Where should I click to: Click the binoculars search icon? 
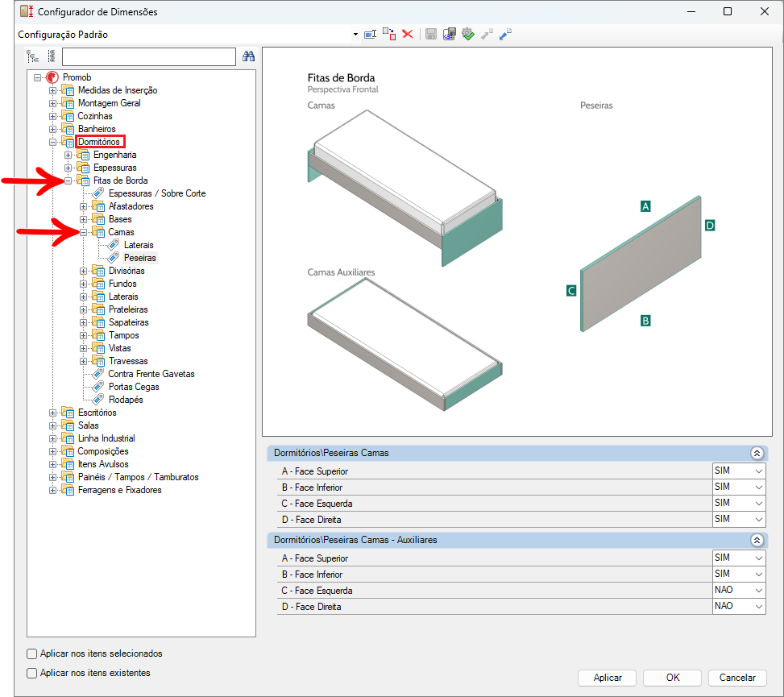point(248,56)
